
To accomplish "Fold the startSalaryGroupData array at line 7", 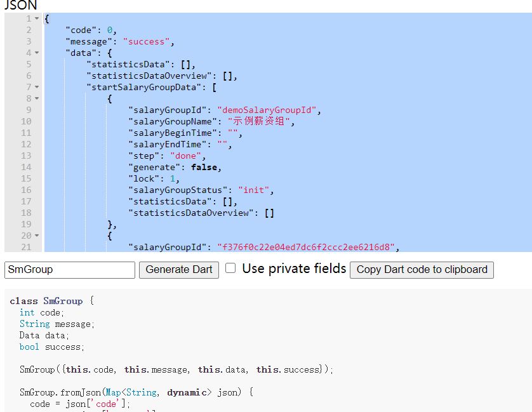I will click(37, 87).
